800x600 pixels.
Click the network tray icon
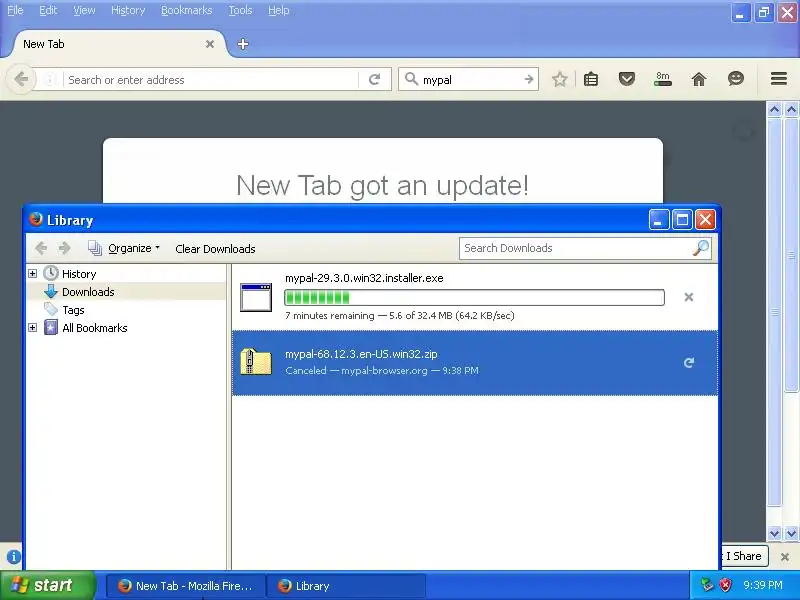[x=707, y=585]
